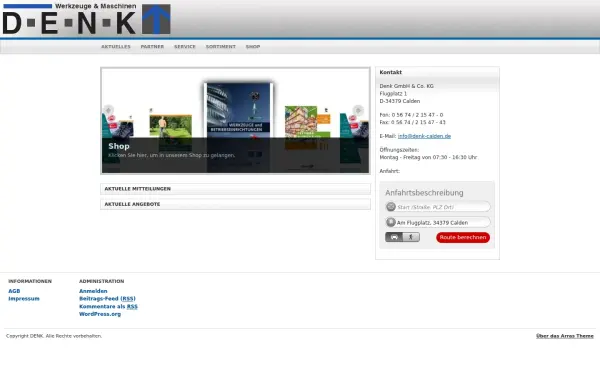
Task: Click the info@denk-calden.de email link
Action: point(424,136)
